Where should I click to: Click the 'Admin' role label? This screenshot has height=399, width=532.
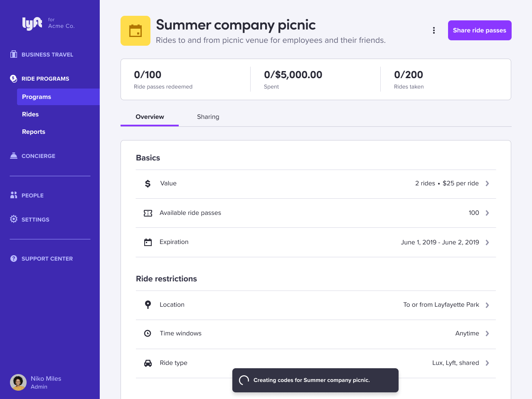pyautogui.click(x=39, y=387)
